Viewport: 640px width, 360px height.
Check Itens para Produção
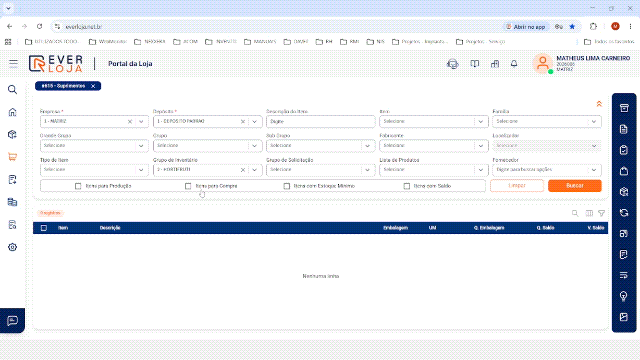point(78,186)
